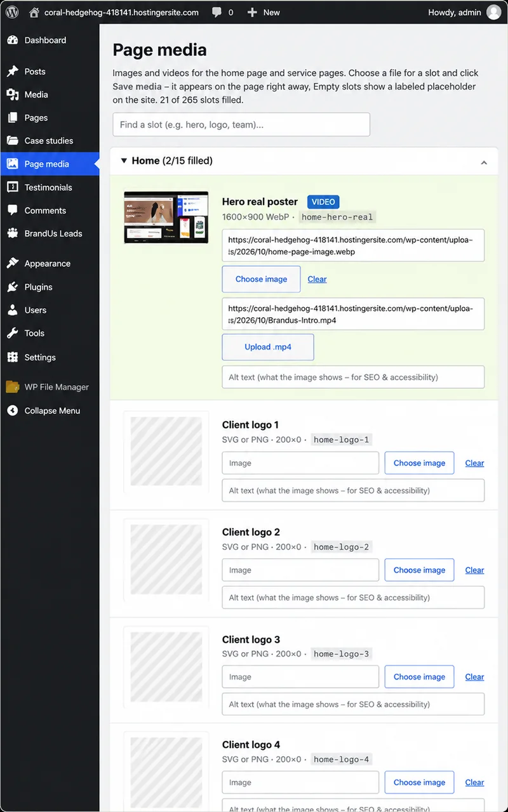Image resolution: width=508 pixels, height=812 pixels.
Task: Click the Hero poster image URL field
Action: [353, 246]
